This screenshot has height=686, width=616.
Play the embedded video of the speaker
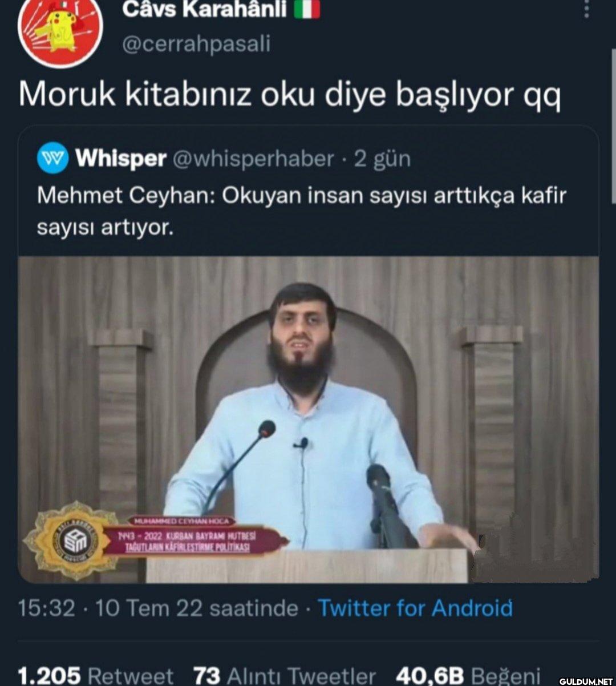[x=309, y=419]
